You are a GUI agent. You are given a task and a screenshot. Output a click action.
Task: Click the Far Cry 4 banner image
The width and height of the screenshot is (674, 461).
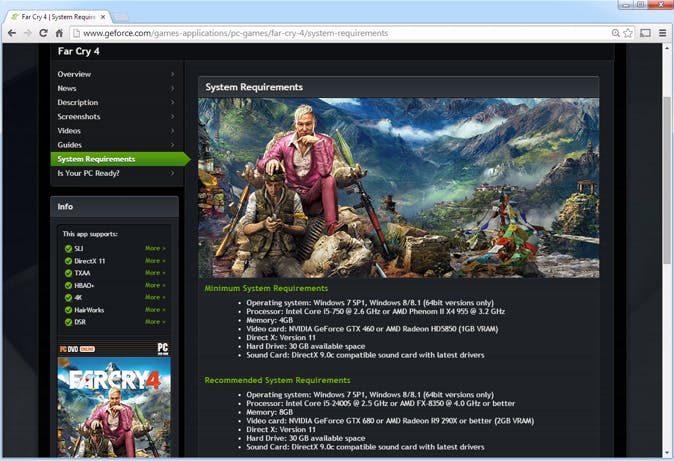click(x=398, y=187)
